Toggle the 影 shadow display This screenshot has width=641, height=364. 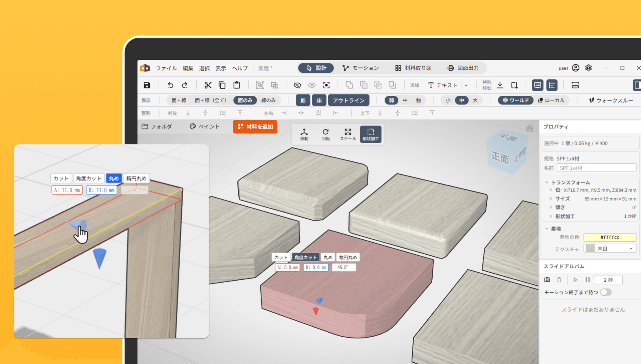pos(303,100)
